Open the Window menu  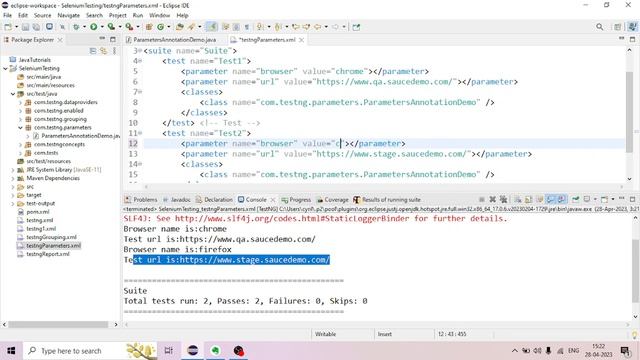point(159,15)
